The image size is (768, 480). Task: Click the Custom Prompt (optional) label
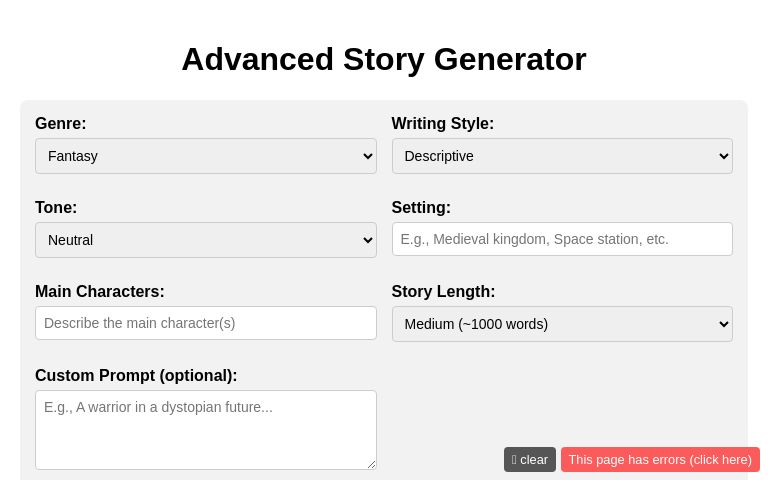(136, 376)
